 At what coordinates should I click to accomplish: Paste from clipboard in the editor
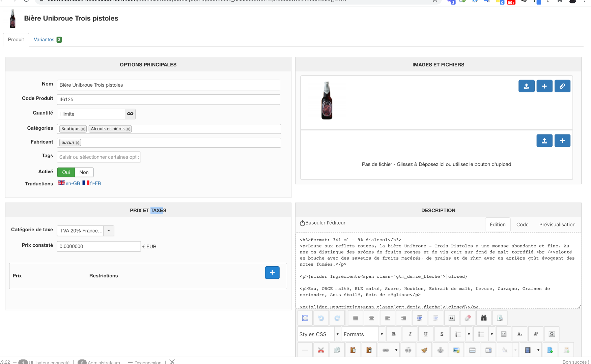pos(353,350)
